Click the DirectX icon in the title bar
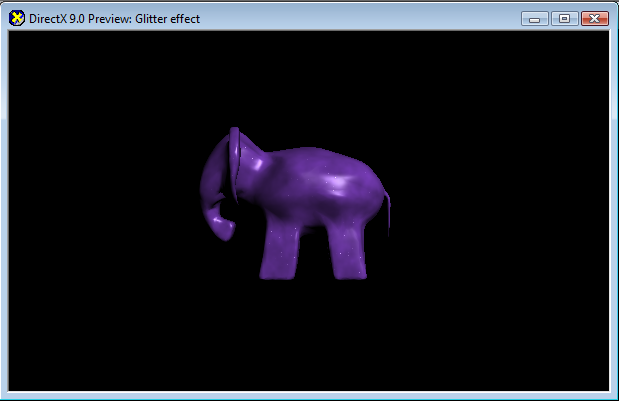Screen dimensions: 619x401 [17, 18]
